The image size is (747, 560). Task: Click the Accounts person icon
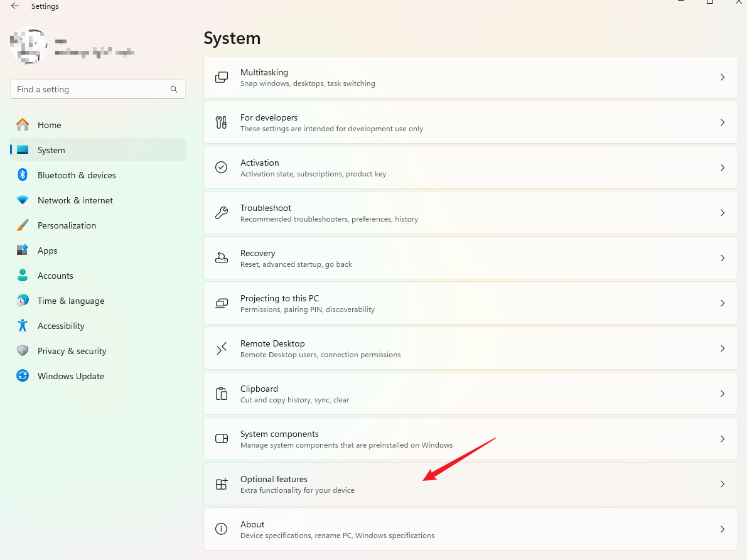23,276
